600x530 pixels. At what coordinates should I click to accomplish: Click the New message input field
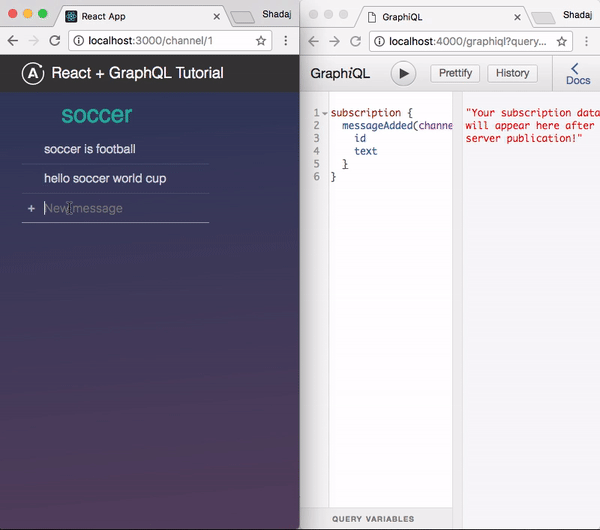126,209
